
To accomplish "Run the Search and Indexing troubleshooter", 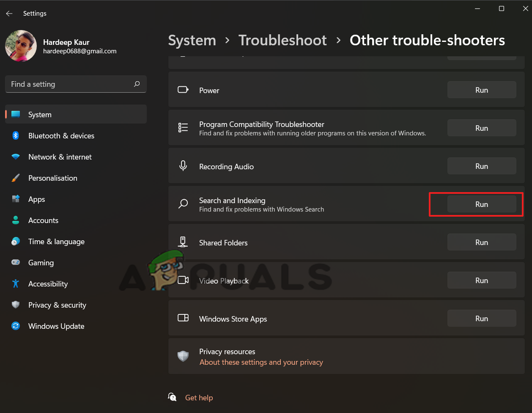I will [482, 204].
